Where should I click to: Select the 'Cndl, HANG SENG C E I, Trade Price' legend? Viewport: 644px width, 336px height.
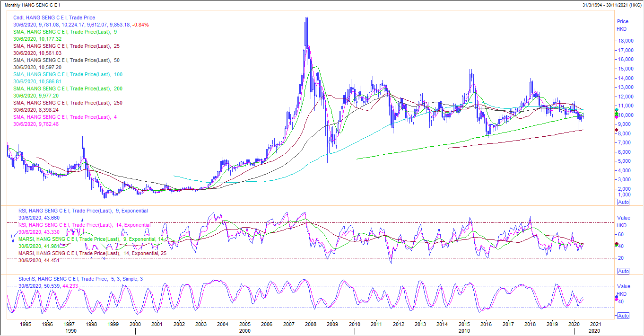pyautogui.click(x=54, y=18)
